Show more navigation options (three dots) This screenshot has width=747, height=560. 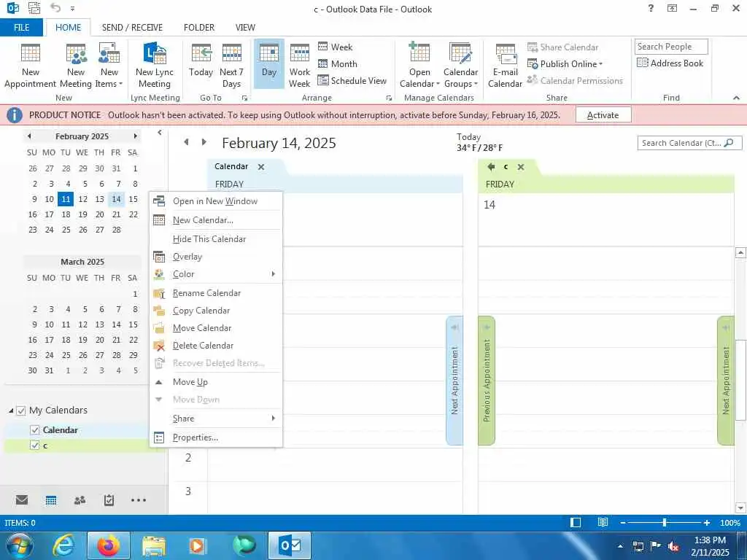tap(138, 500)
